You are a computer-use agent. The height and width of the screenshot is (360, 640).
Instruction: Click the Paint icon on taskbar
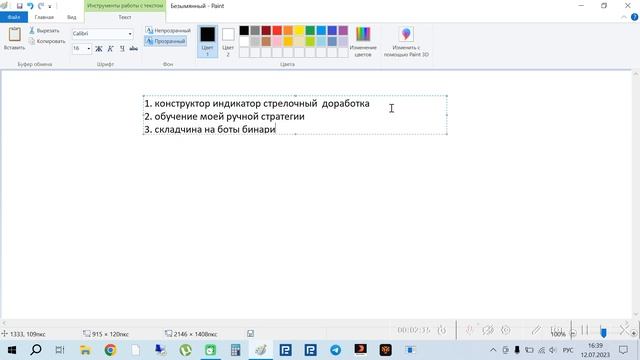click(260, 350)
